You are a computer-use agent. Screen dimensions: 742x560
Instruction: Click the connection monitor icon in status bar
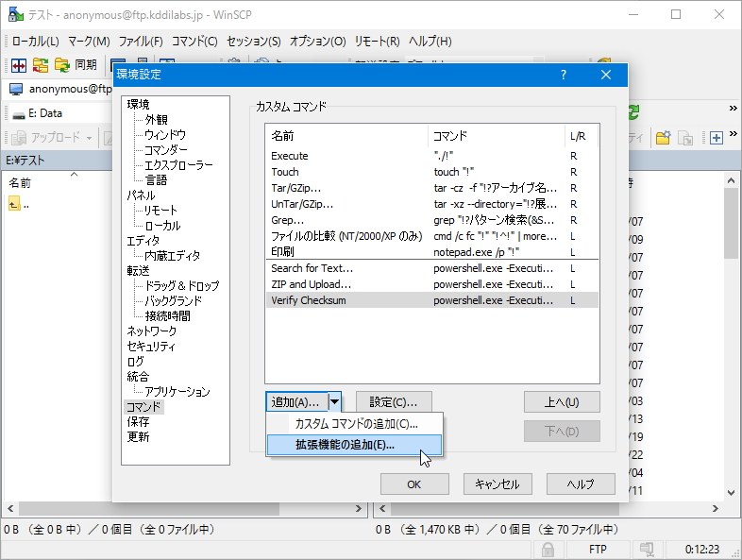point(647,549)
